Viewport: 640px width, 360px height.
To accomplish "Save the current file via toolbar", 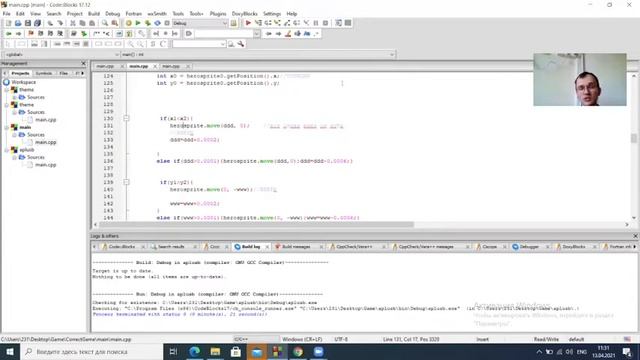I will pos(28,23).
